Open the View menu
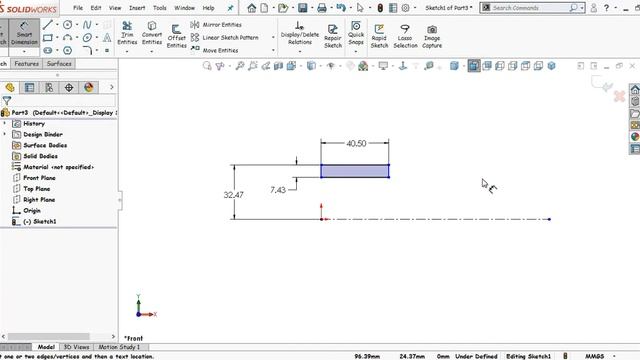The width and height of the screenshot is (640, 360). click(x=115, y=8)
